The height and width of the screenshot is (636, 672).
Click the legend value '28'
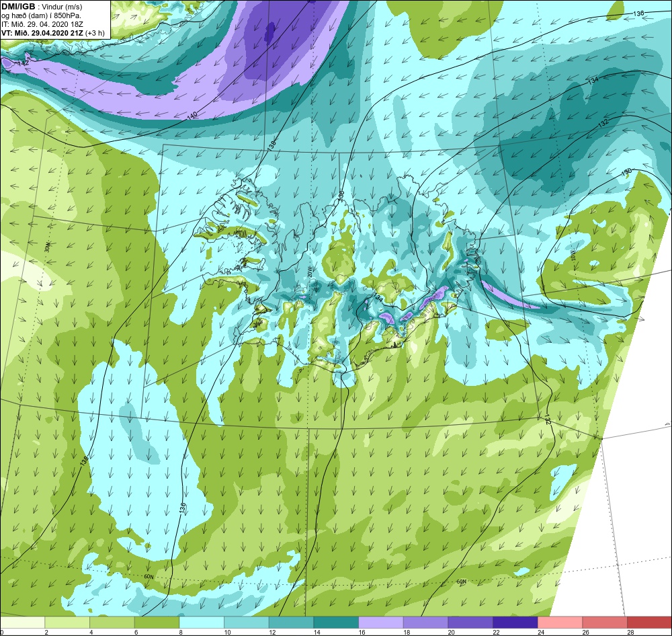click(x=630, y=632)
